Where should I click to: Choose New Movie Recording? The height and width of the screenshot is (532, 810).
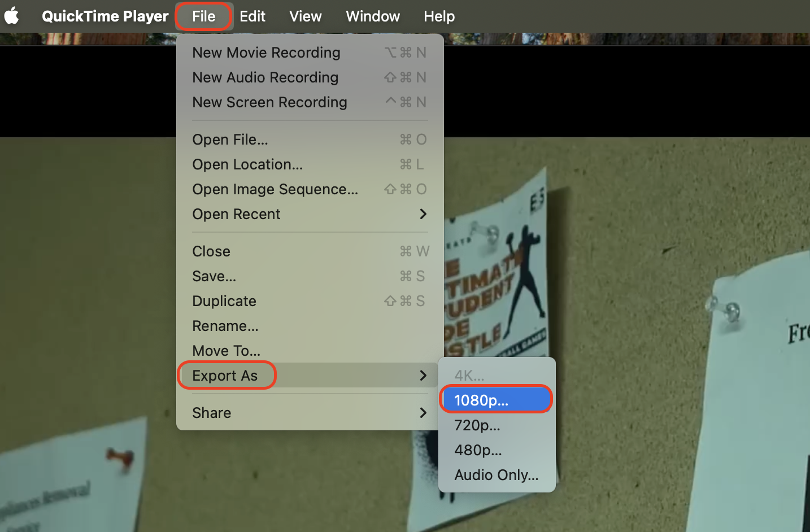click(310, 53)
